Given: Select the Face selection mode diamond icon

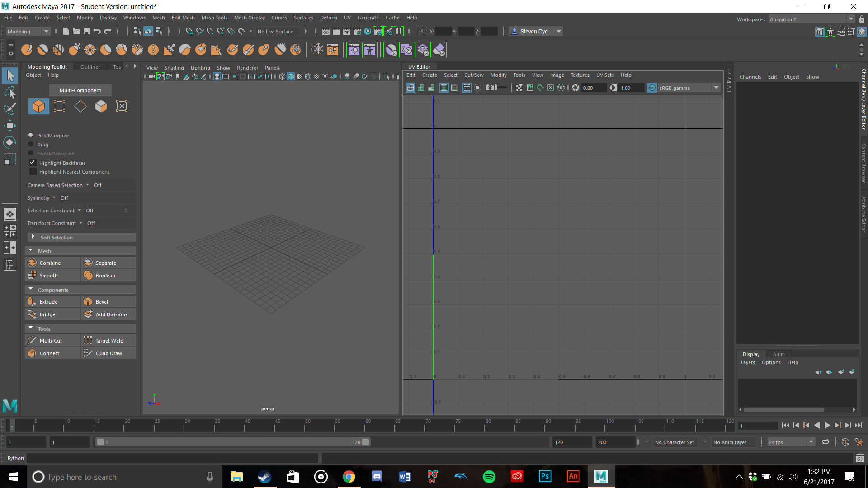Looking at the screenshot, I should tap(80, 106).
